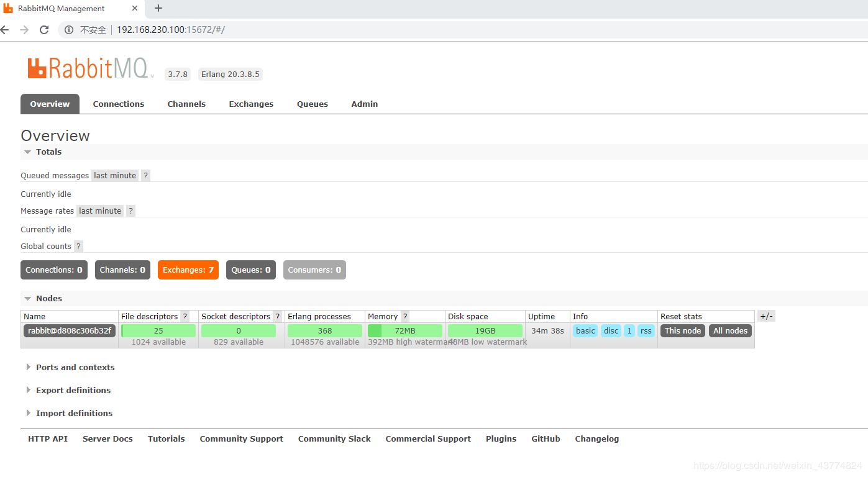
Task: Click the '1' info tag
Action: [629, 331]
